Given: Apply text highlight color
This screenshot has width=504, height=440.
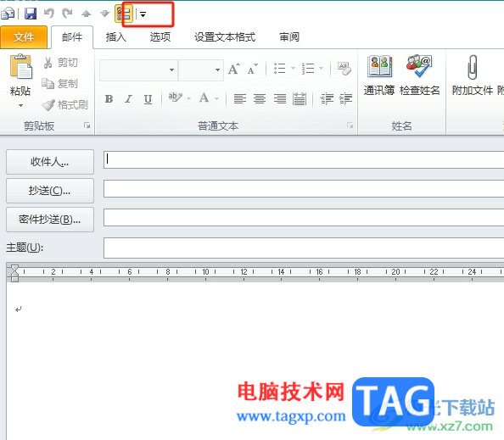Looking at the screenshot, I should tap(175, 97).
